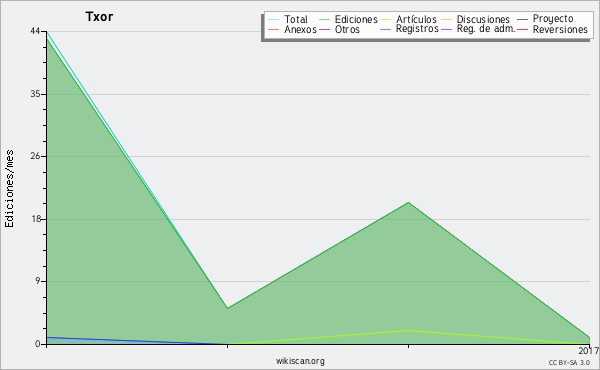Click the 35 y-axis value
This screenshot has width=600, height=370.
coord(35,94)
